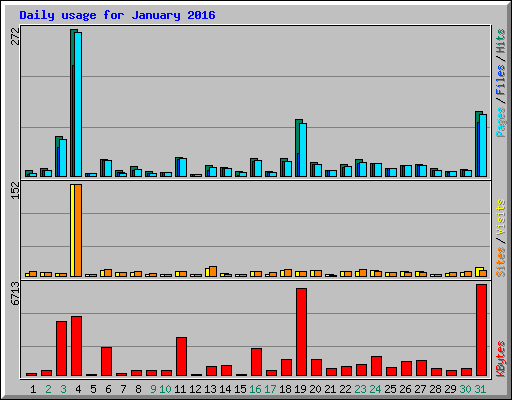
Task: Click day 4 on the x-axis
Action: (x=78, y=389)
